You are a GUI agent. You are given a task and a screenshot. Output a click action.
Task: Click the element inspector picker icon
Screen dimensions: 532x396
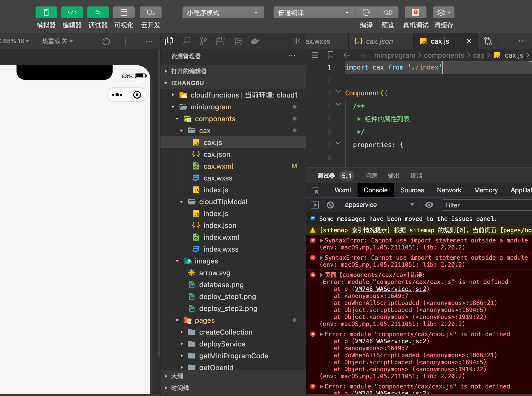click(315, 190)
